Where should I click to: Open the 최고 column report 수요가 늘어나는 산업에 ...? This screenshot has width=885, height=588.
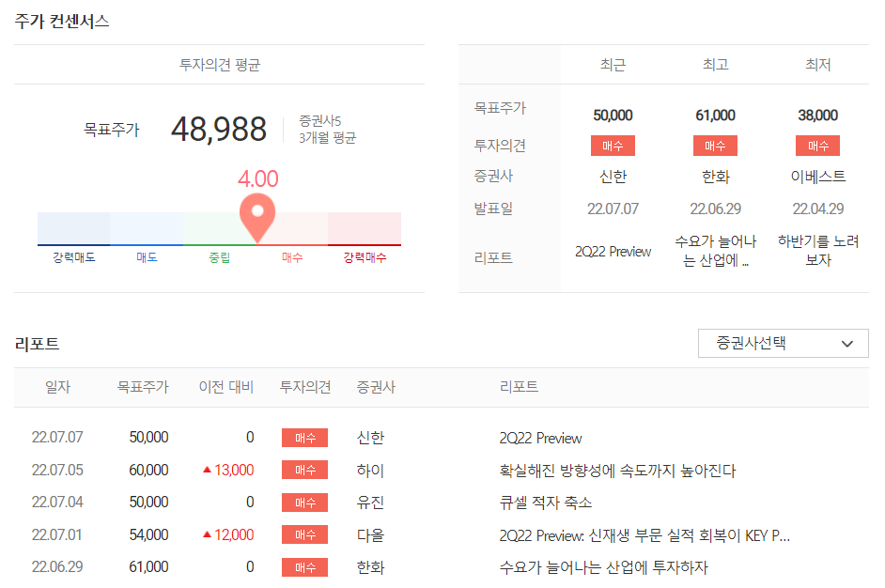pyautogui.click(x=716, y=251)
